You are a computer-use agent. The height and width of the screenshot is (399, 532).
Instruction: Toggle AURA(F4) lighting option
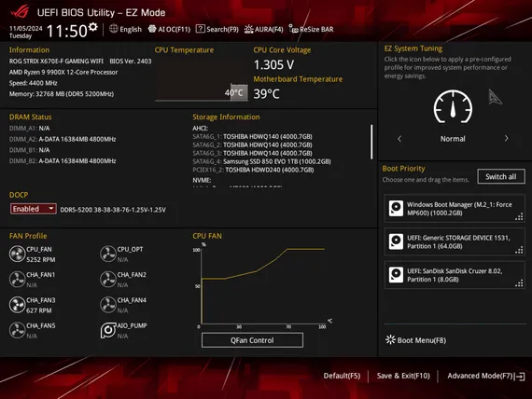point(263,29)
